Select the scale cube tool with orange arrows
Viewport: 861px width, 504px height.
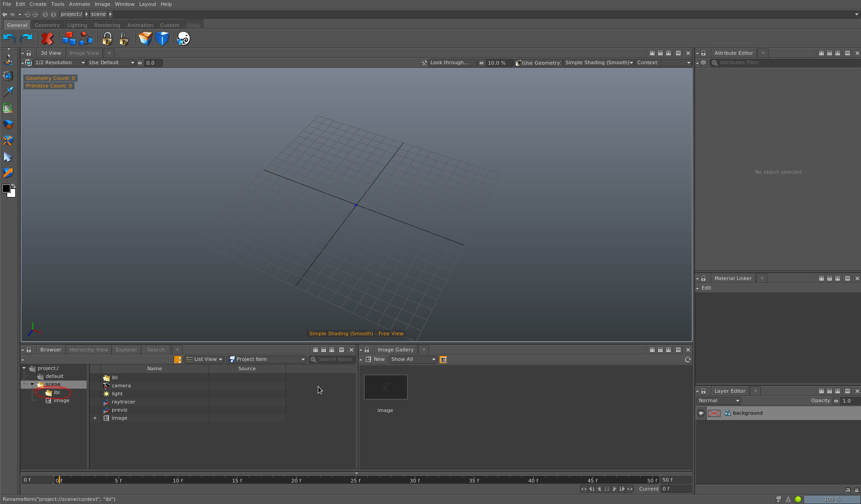[8, 140]
